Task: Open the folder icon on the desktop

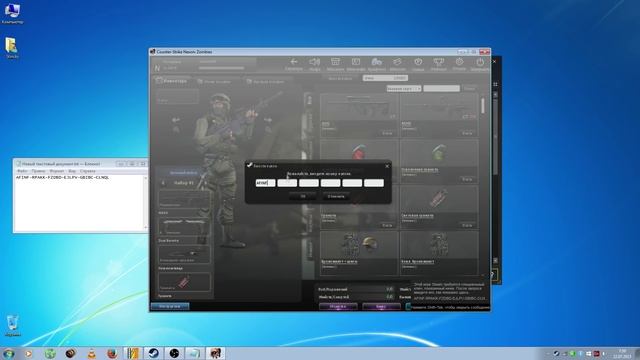Action: tap(12, 48)
